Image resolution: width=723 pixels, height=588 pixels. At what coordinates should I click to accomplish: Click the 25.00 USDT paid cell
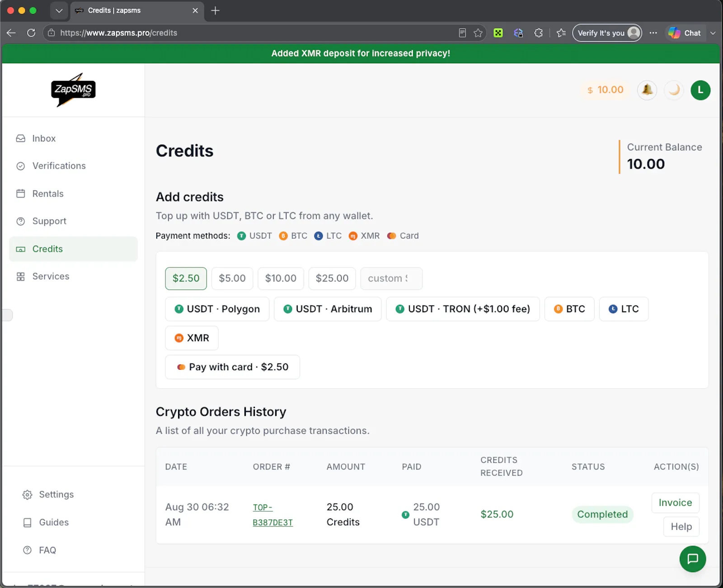[421, 514]
